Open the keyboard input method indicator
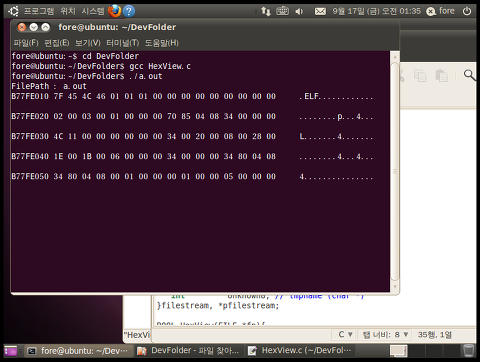The width and height of the screenshot is (480, 362). pos(282,11)
